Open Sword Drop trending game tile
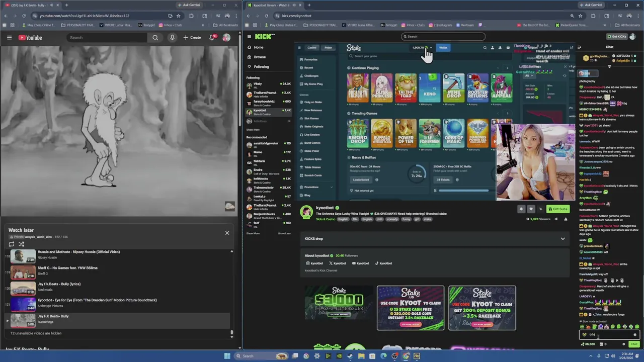Screen dimensions: 644x362 click(358, 134)
